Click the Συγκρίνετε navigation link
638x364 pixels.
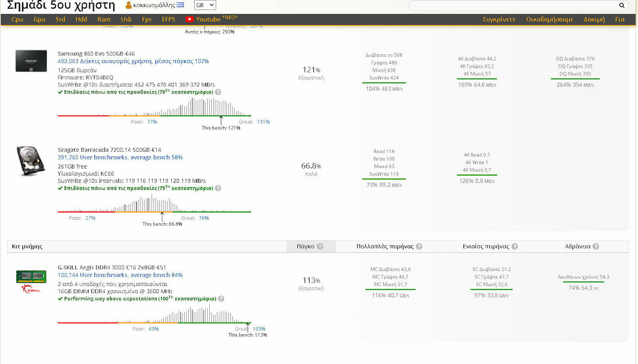pos(499,19)
